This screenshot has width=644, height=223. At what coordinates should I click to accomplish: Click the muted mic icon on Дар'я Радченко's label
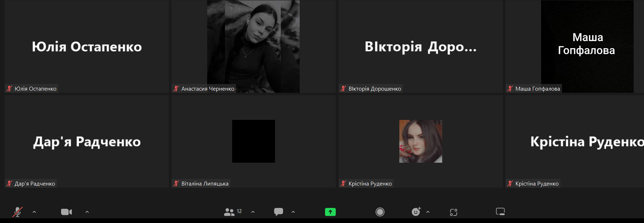10,184
